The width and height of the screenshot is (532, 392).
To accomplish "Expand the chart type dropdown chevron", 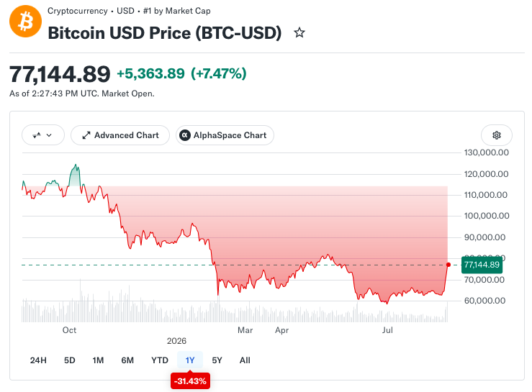I will pyautogui.click(x=49, y=135).
